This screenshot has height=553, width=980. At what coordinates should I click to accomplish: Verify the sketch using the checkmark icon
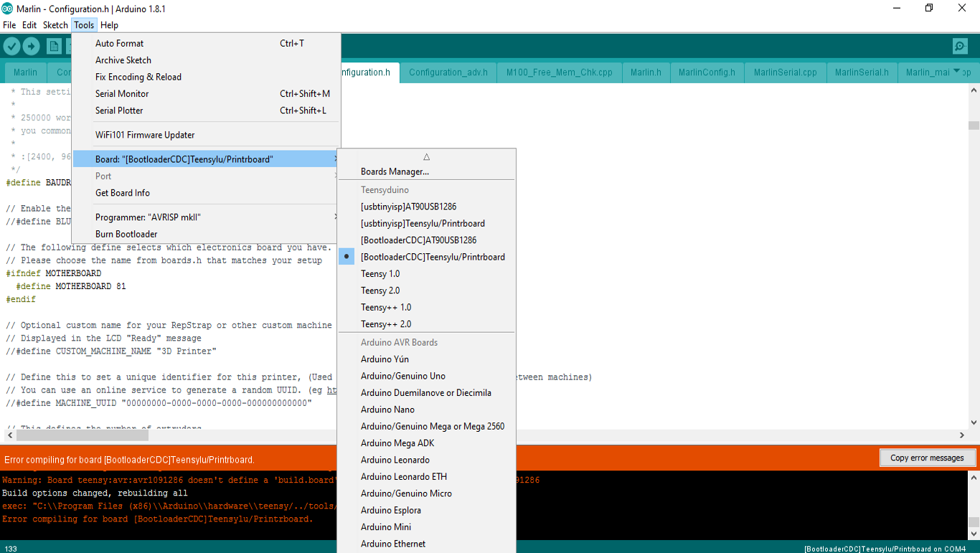point(12,45)
